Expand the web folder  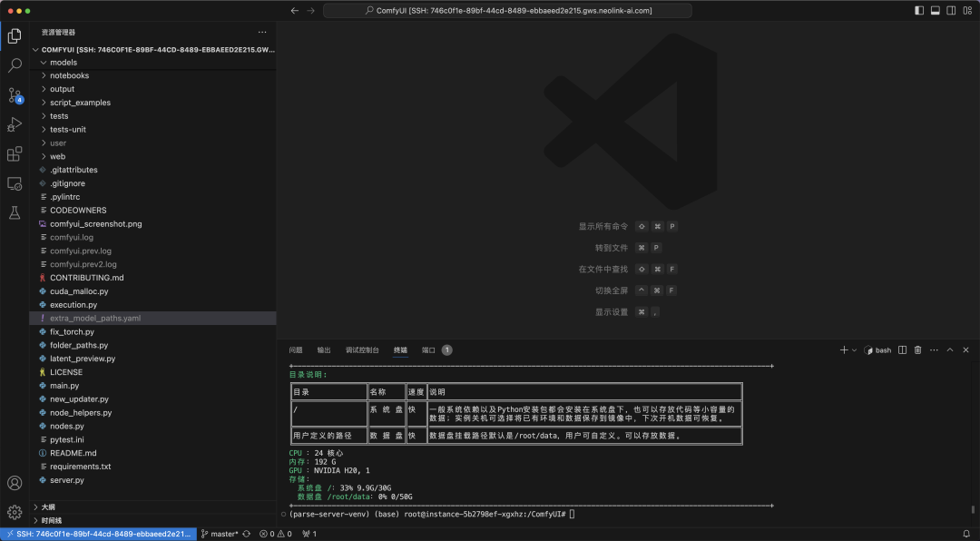(44, 156)
